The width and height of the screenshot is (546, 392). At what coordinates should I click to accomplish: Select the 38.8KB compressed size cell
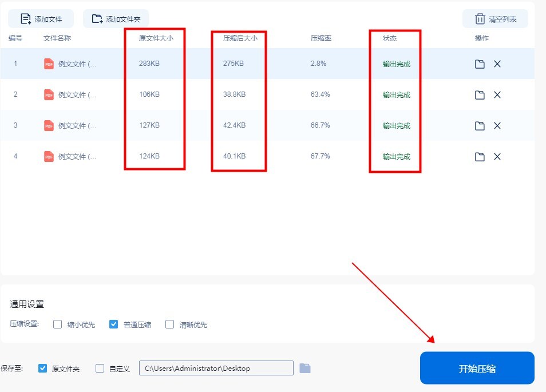click(x=234, y=94)
